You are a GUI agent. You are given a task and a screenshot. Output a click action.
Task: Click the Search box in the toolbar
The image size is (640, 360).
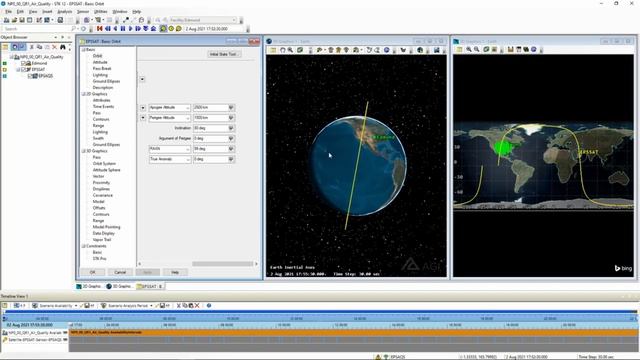point(37,29)
